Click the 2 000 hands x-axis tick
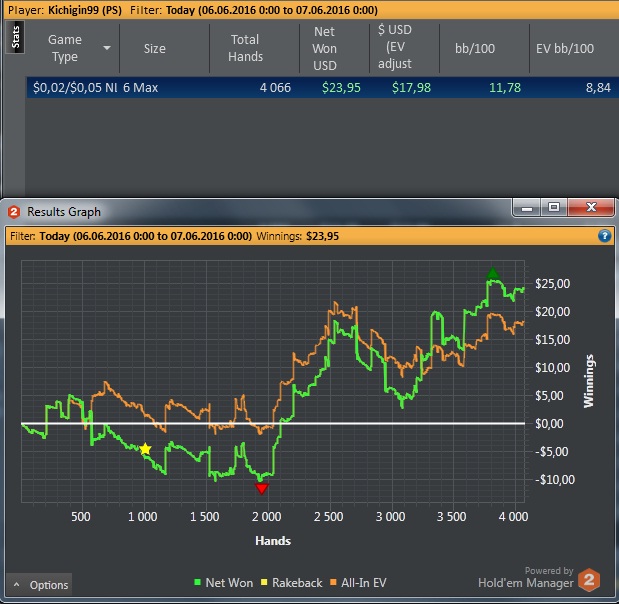Viewport: 619px width, 604px height. coord(266,516)
